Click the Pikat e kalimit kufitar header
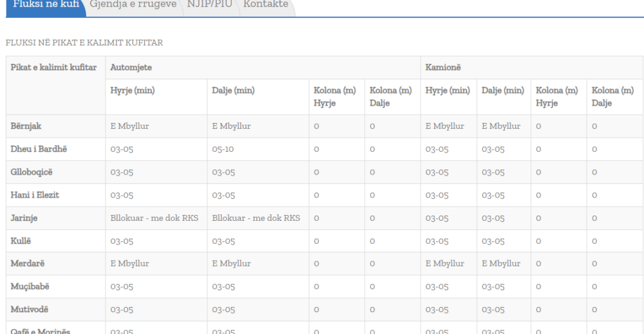This screenshot has width=644, height=334. 53,67
